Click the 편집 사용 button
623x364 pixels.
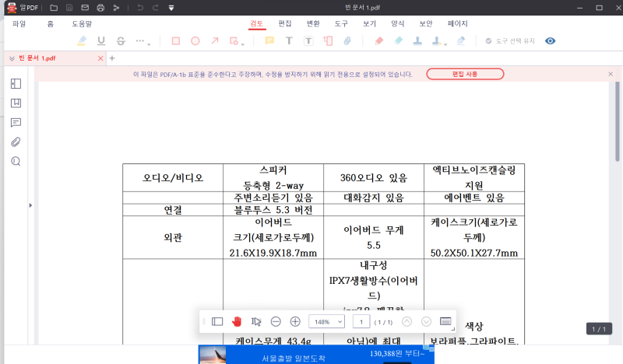coord(465,74)
